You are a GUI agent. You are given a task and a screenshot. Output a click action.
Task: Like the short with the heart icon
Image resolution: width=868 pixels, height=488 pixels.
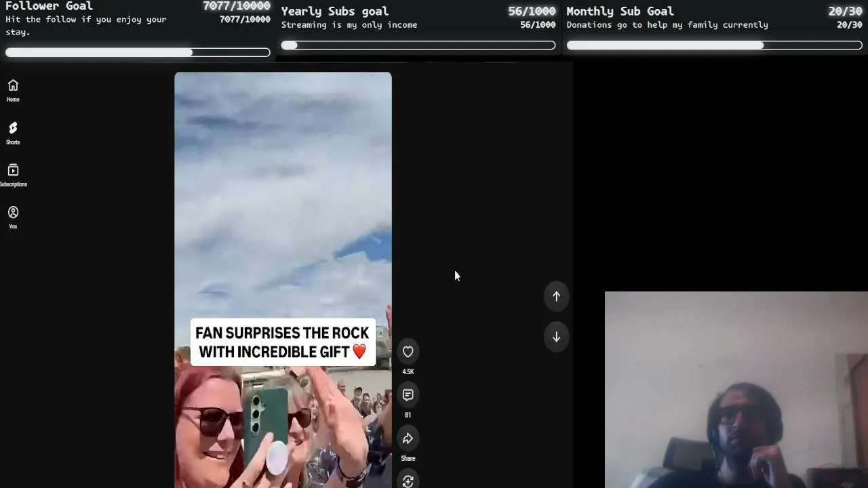point(408,352)
